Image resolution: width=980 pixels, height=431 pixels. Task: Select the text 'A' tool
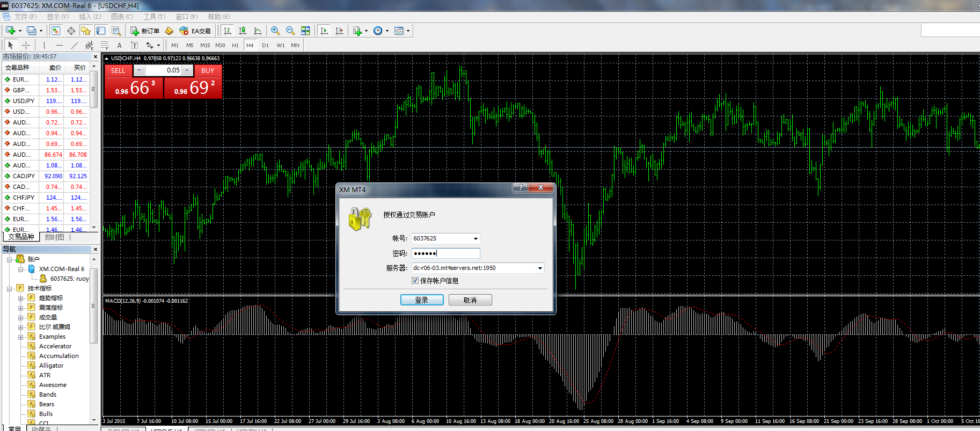click(x=119, y=45)
